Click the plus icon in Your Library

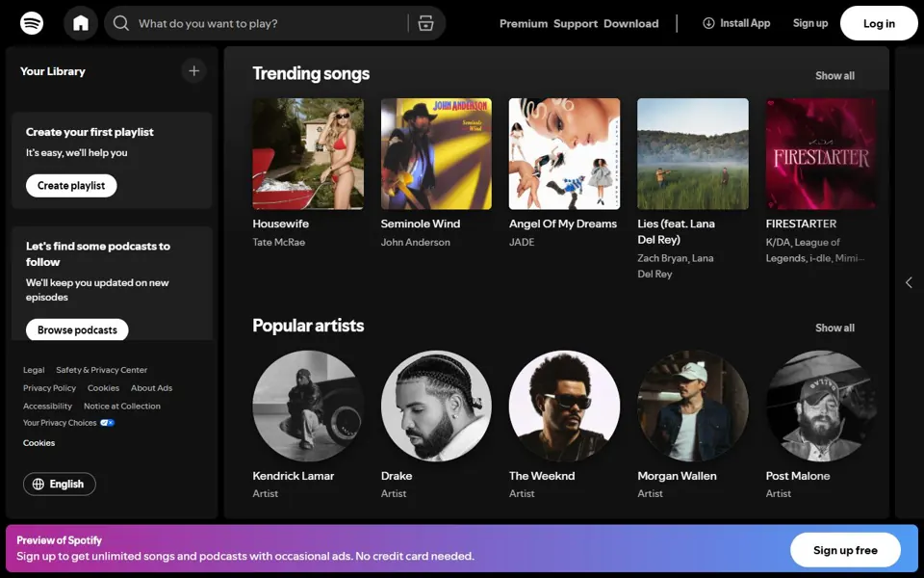pyautogui.click(x=193, y=70)
